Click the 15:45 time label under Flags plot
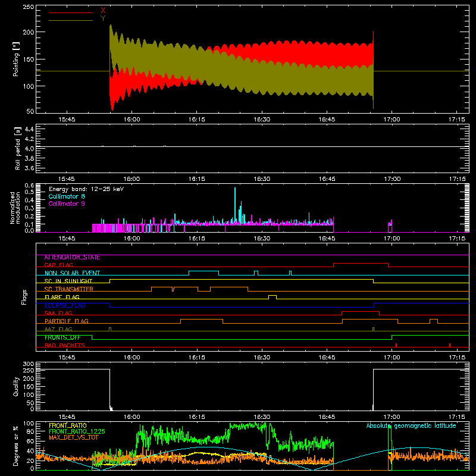Image resolution: width=476 pixels, height=476 pixels. click(67, 358)
